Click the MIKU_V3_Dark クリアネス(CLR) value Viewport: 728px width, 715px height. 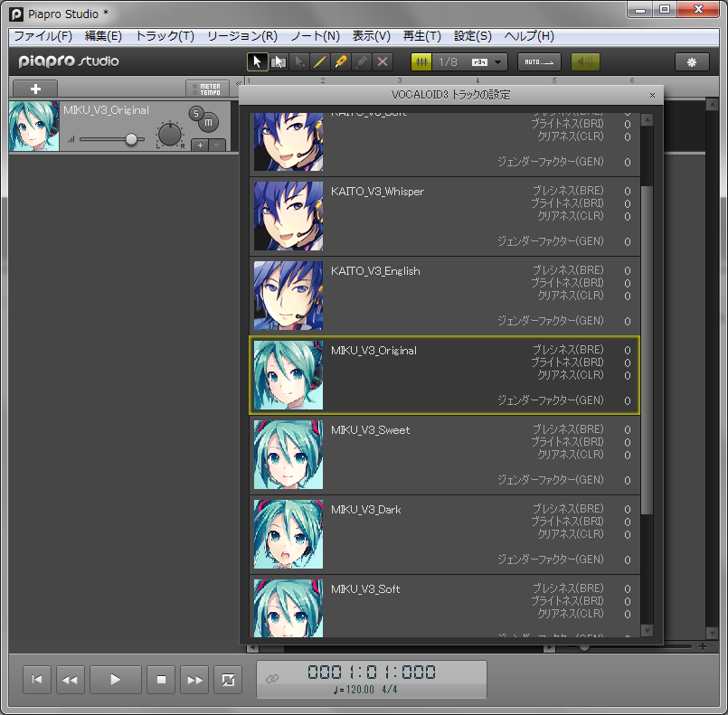pyautogui.click(x=628, y=535)
